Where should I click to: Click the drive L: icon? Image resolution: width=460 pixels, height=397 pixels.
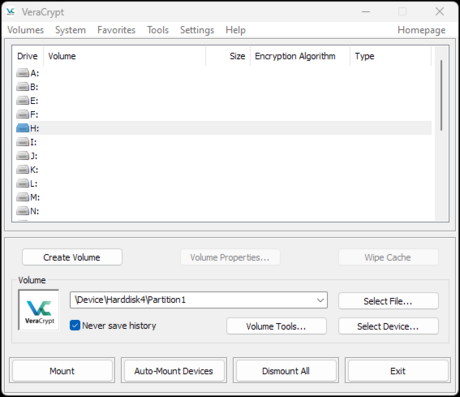tap(23, 184)
